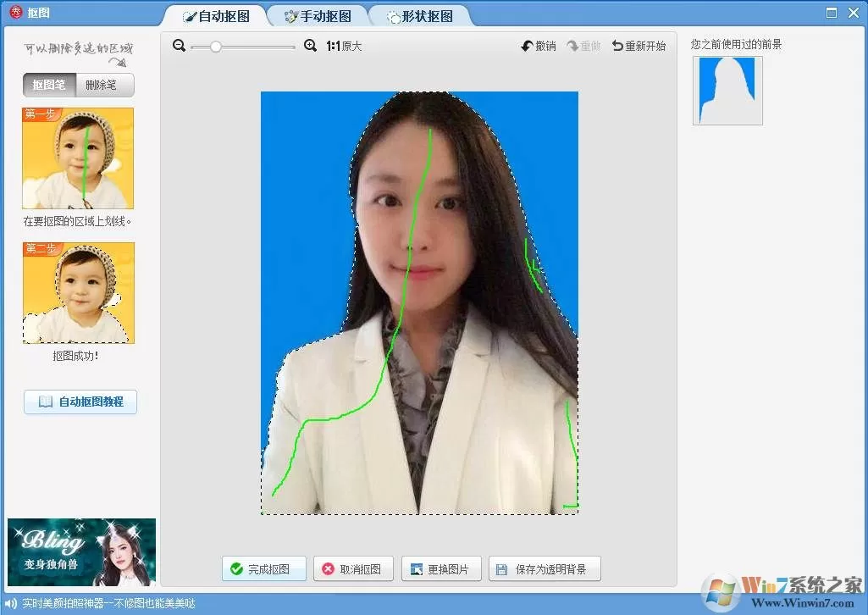Open the 自动抠图教程 tutorial
This screenshot has height=615, width=868.
pos(80,402)
